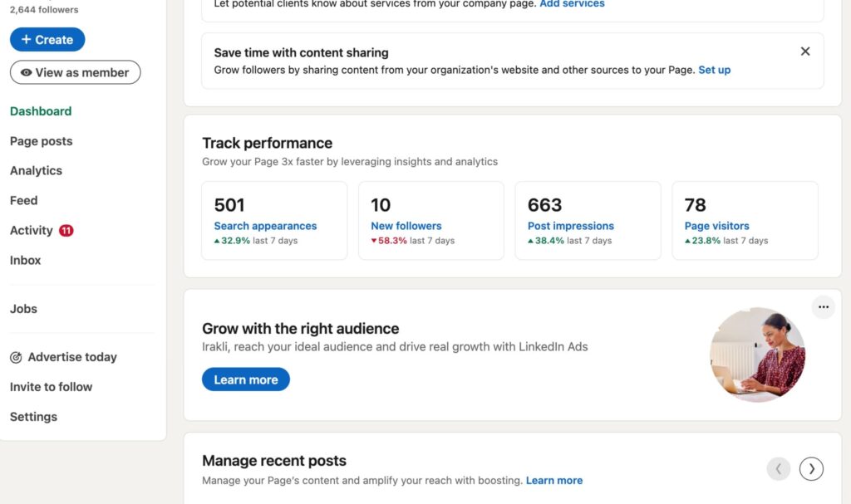This screenshot has width=851, height=504.
Task: Open Activity in the sidebar
Action: point(32,231)
